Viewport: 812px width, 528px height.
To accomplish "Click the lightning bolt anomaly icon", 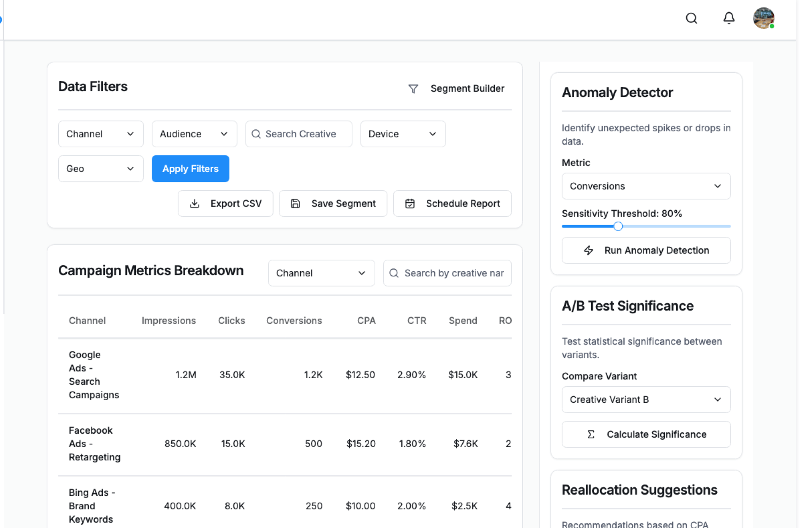I will [588, 250].
